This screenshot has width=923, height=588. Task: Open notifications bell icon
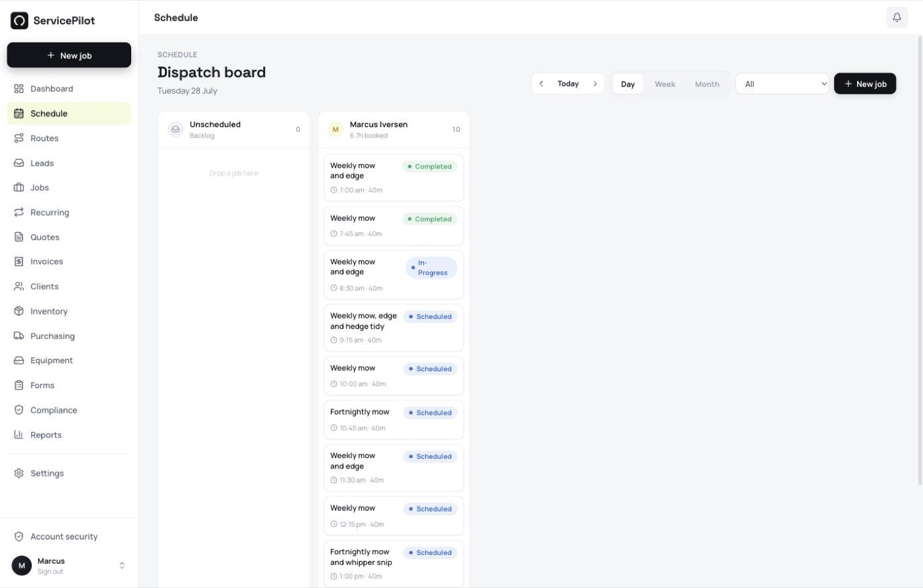[x=897, y=18]
